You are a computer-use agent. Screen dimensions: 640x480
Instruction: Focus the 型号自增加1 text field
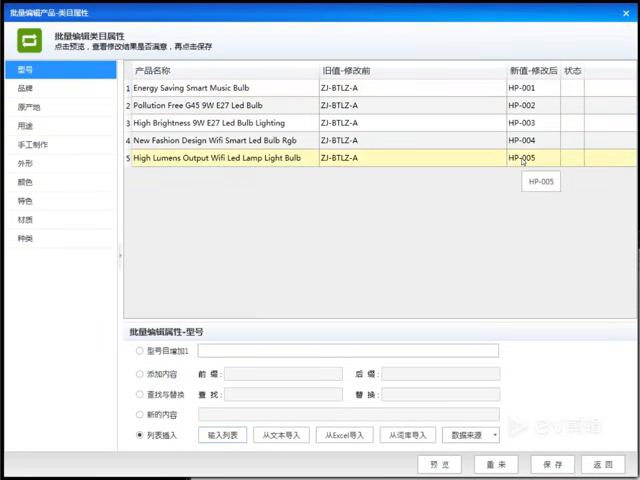(348, 351)
